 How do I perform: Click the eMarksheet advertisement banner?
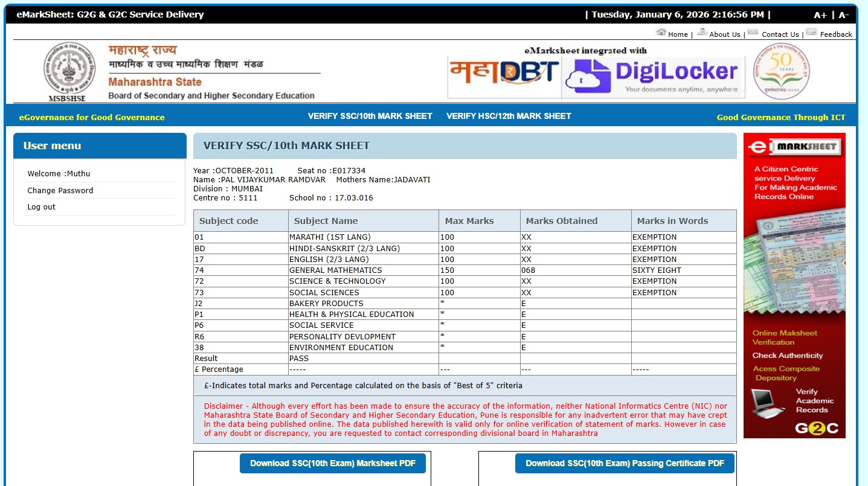794,285
